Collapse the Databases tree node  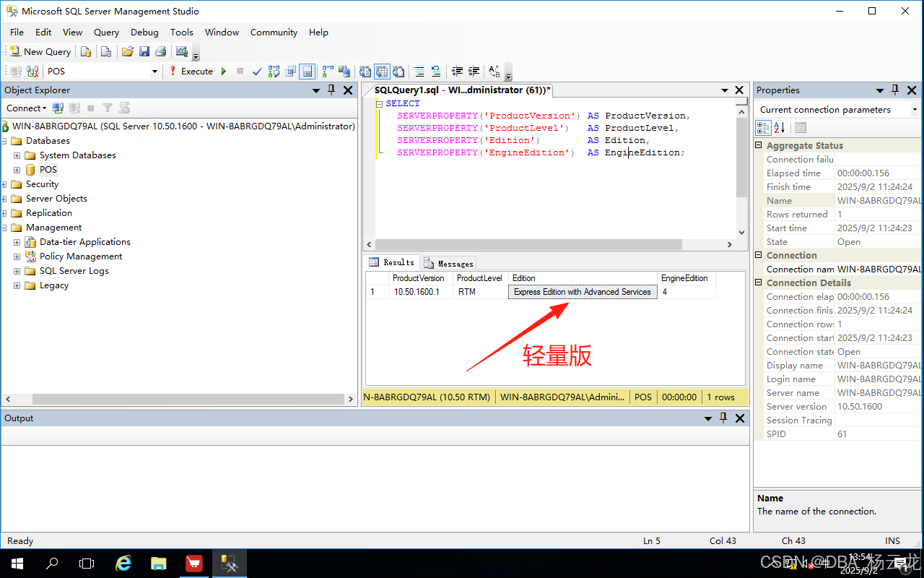[6, 141]
